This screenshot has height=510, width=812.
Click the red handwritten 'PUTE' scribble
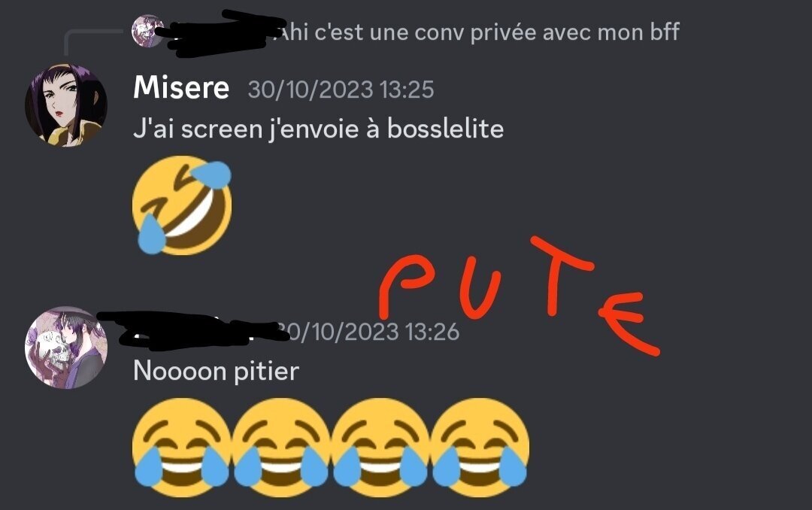520,296
